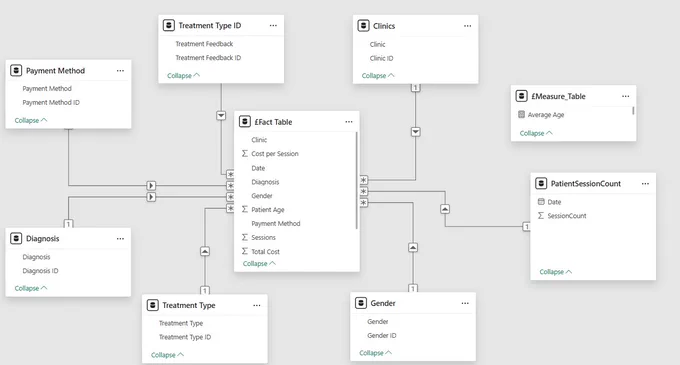Collapse the Diagnosis table

pos(31,288)
